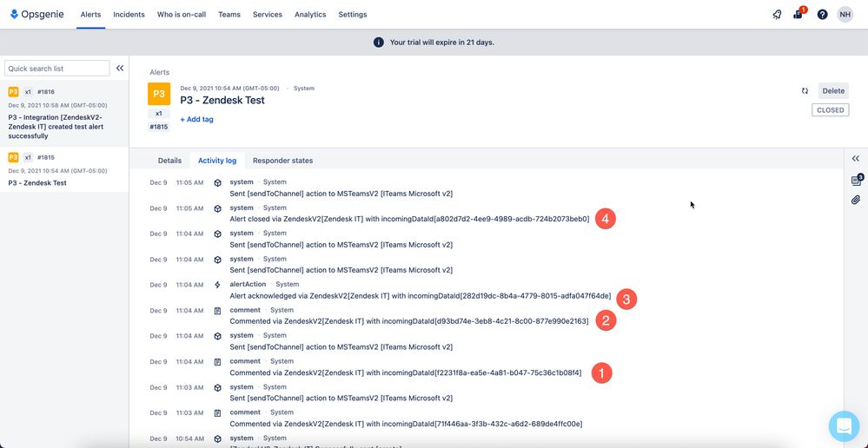This screenshot has height=448, width=868.
Task: Click the trial info icon in banner
Action: click(379, 42)
